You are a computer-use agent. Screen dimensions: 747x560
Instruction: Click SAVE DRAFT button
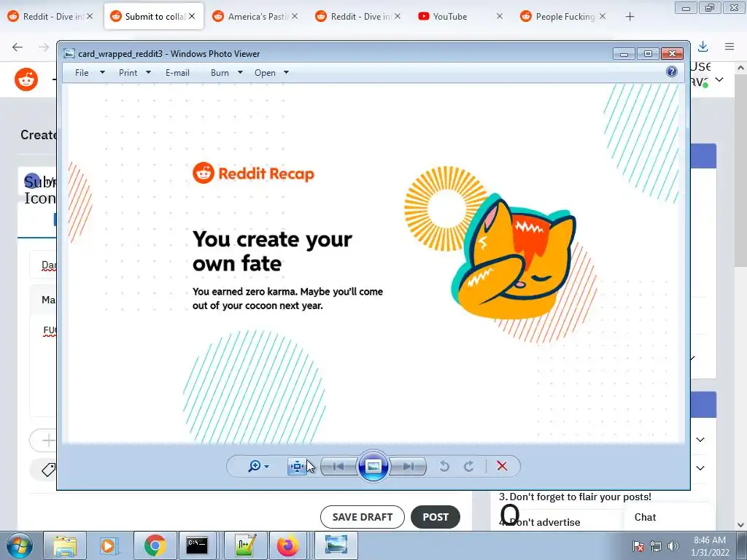(363, 517)
